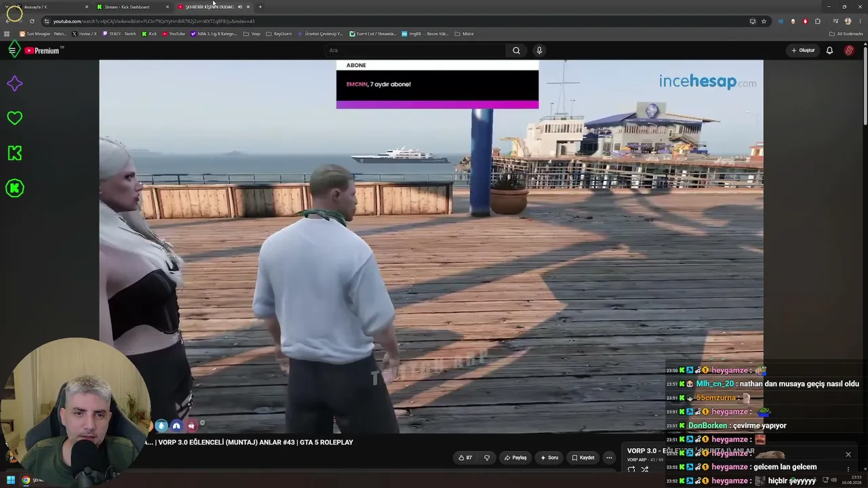Bookmark this page with the star
This screenshot has height=488, width=868.
[x=764, y=21]
